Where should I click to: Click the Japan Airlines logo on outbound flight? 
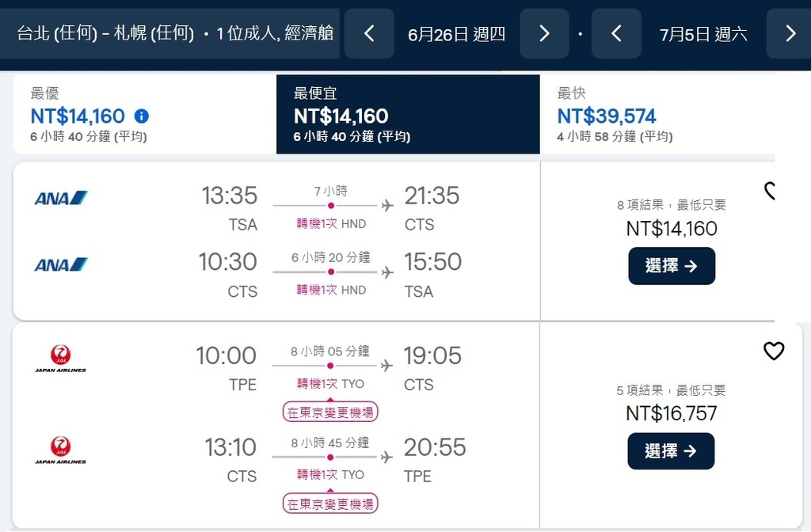pyautogui.click(x=62, y=359)
